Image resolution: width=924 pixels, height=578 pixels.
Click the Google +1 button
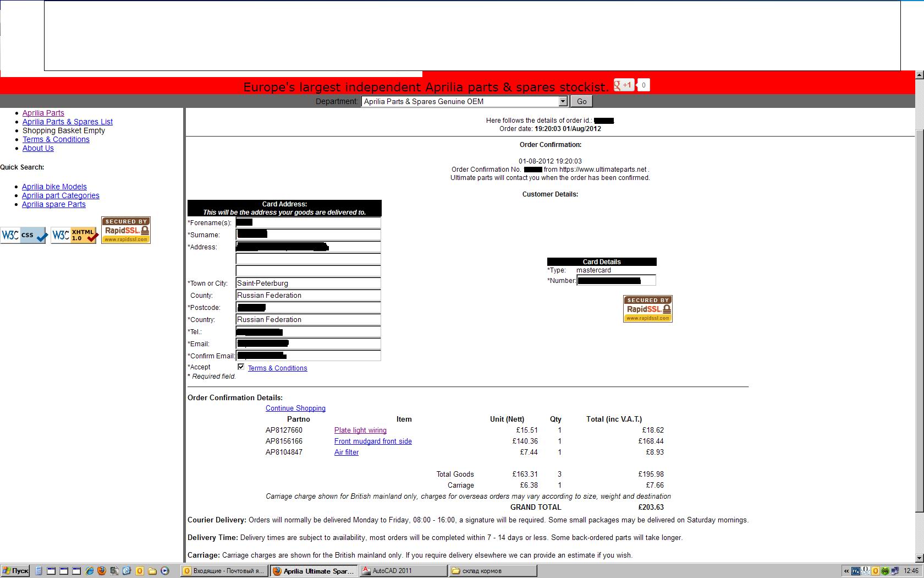pyautogui.click(x=624, y=85)
